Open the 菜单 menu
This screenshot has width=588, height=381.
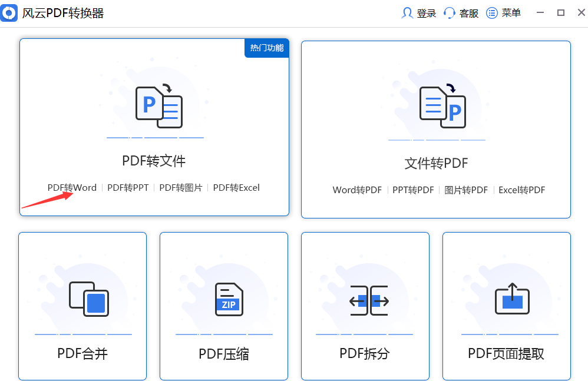point(511,13)
